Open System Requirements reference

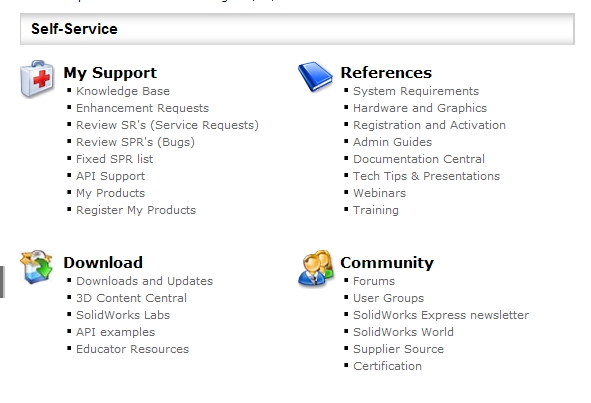(416, 91)
